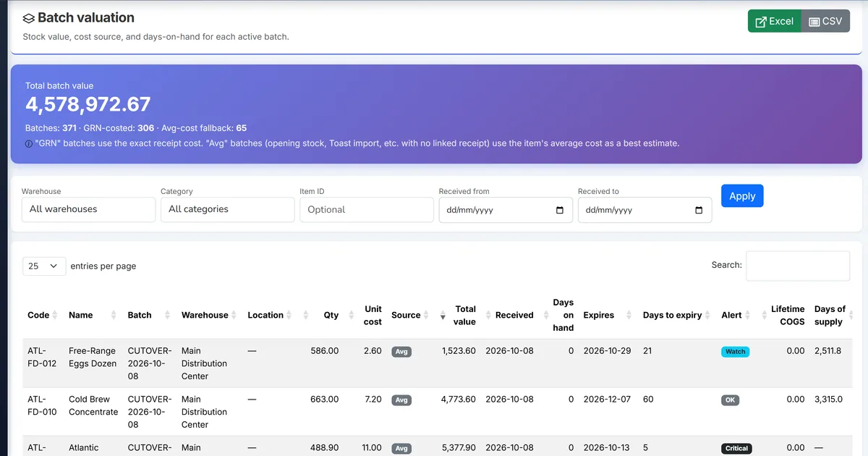868x456 pixels.
Task: Click the 2,511.8 days of supply value
Action: [x=827, y=350]
